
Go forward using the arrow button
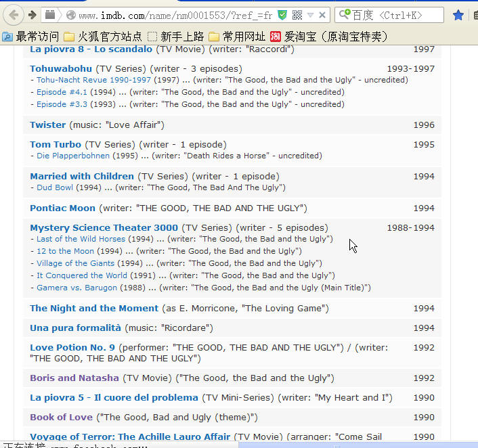pyautogui.click(x=32, y=15)
